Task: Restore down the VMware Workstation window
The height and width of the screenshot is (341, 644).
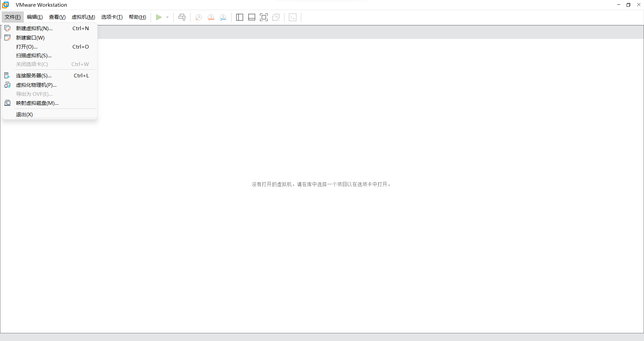Action: (x=628, y=5)
